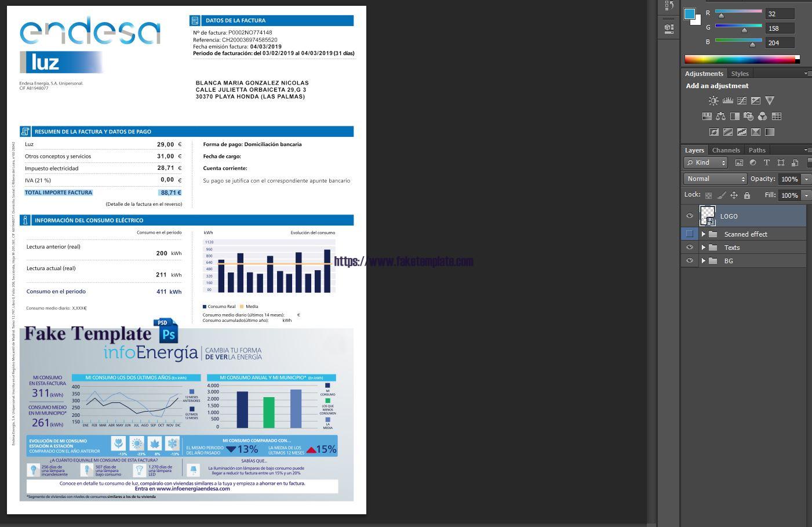Expand the Texts layer group

704,247
